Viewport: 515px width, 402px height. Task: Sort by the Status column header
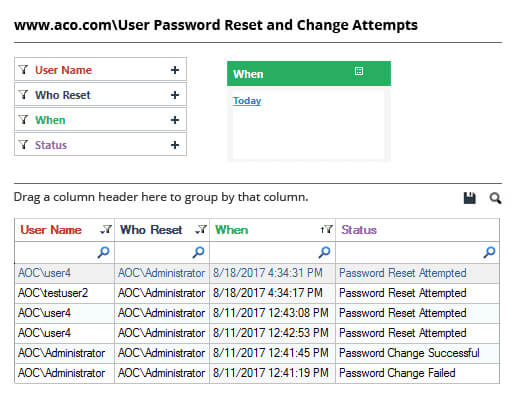coord(359,230)
